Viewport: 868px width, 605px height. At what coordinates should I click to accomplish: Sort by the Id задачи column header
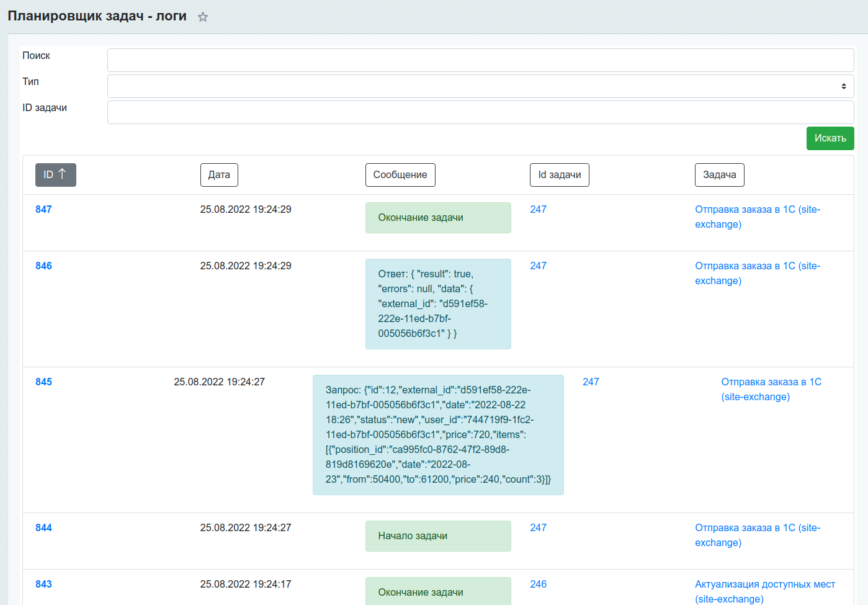click(559, 175)
